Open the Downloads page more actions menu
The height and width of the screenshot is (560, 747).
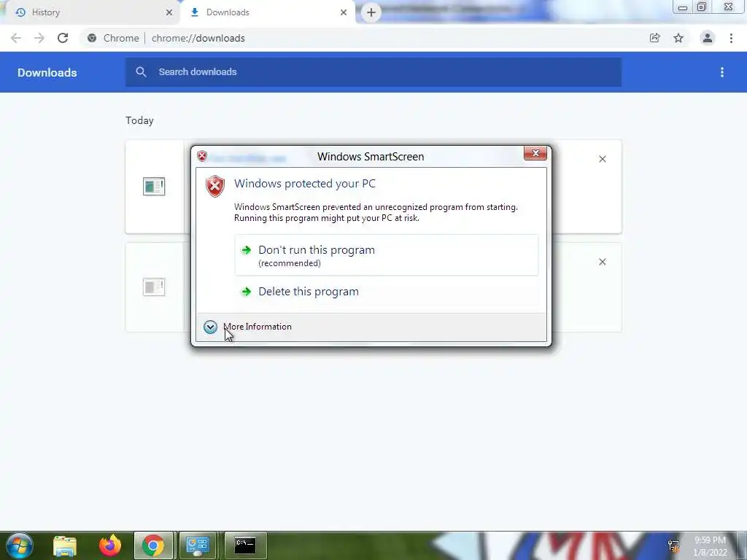(x=722, y=72)
